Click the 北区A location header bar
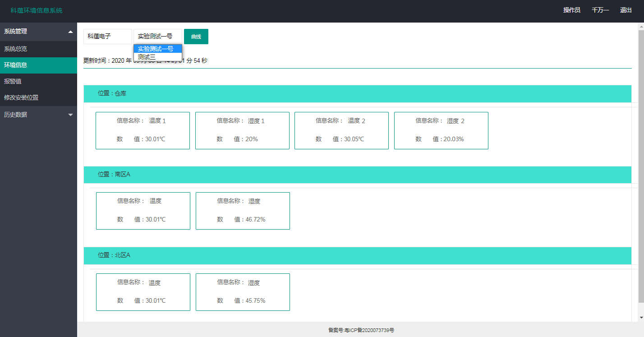The image size is (644, 337). tap(357, 255)
